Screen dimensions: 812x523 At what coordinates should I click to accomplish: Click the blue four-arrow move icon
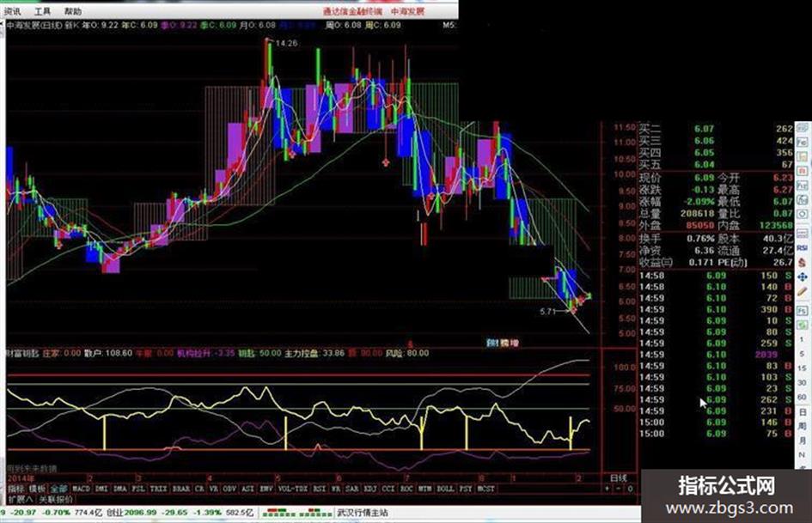point(803,277)
